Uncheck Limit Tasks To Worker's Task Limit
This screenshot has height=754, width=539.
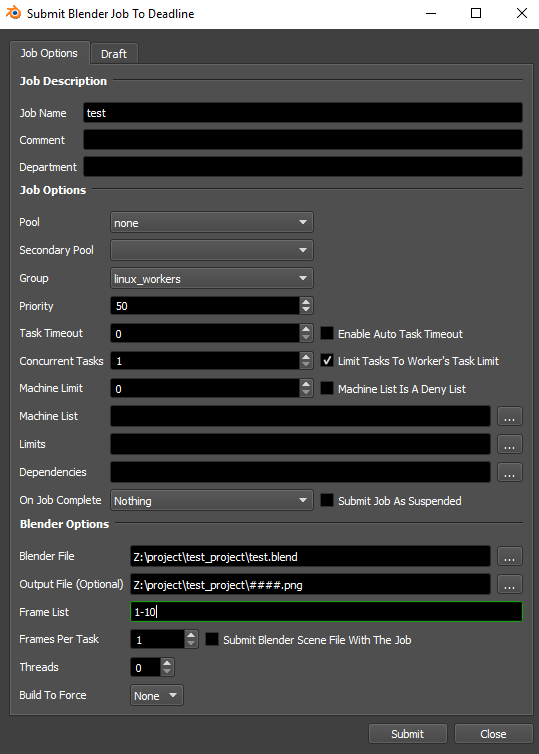[x=327, y=361]
